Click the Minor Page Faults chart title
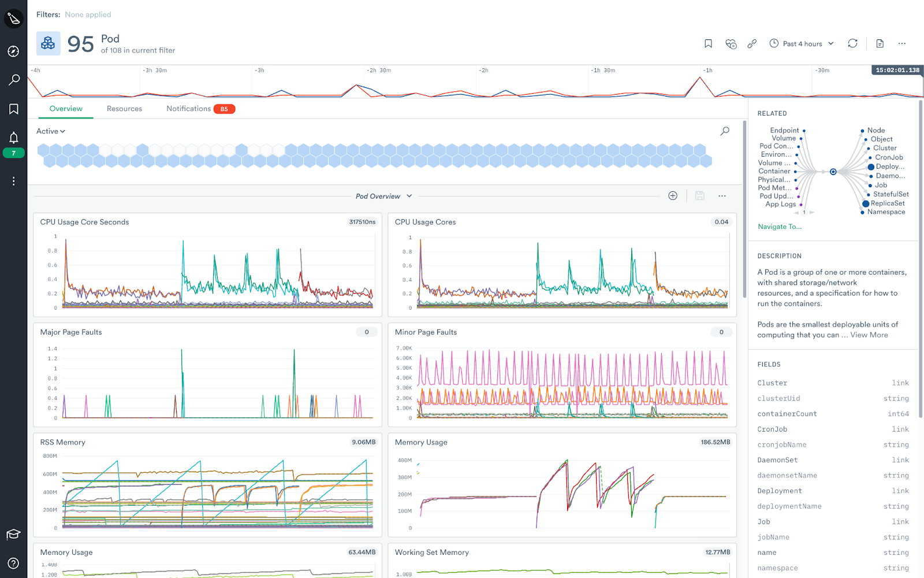Image resolution: width=924 pixels, height=578 pixels. [426, 332]
